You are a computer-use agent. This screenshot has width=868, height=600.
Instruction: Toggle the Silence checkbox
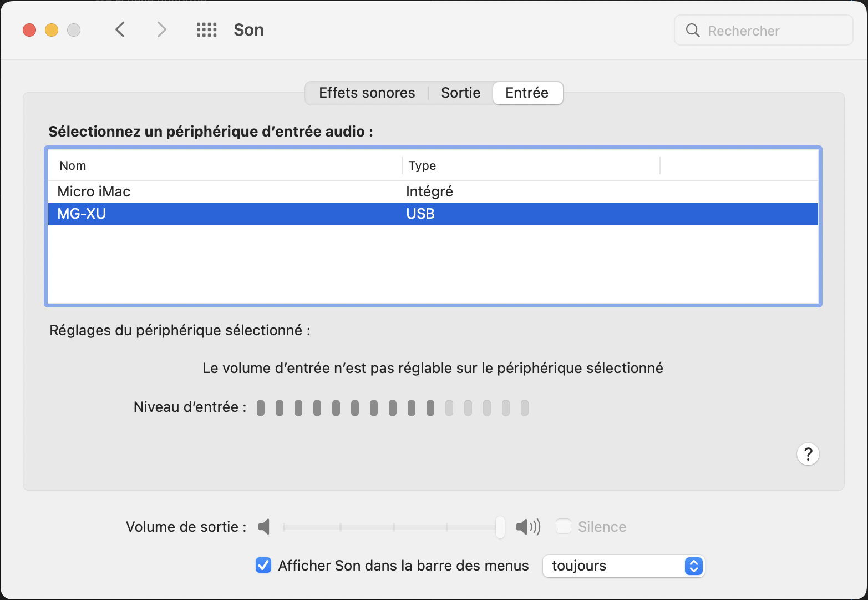(x=564, y=526)
